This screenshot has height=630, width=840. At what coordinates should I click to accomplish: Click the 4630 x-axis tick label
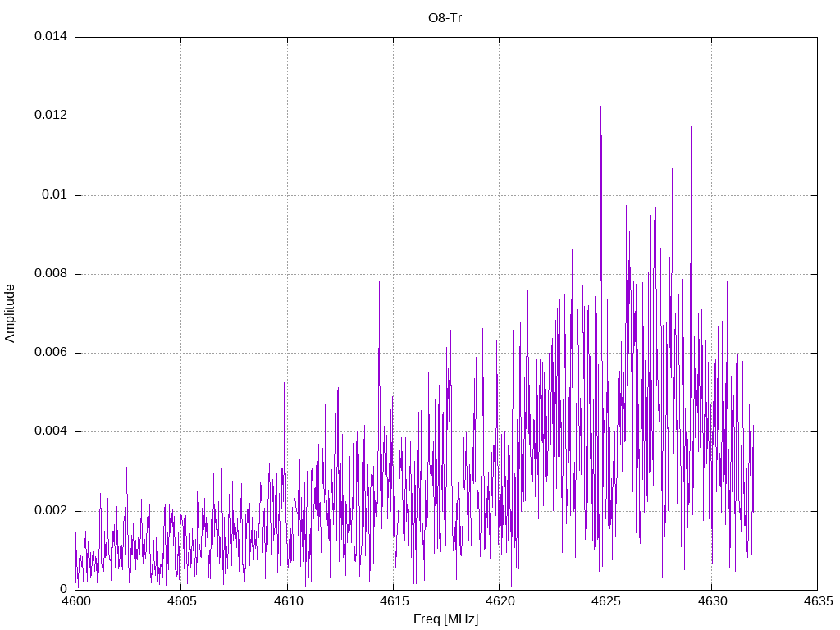(711, 601)
